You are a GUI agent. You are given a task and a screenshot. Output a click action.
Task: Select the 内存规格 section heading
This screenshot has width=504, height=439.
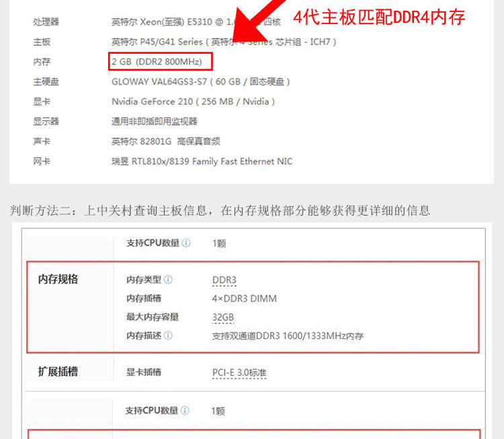click(58, 279)
